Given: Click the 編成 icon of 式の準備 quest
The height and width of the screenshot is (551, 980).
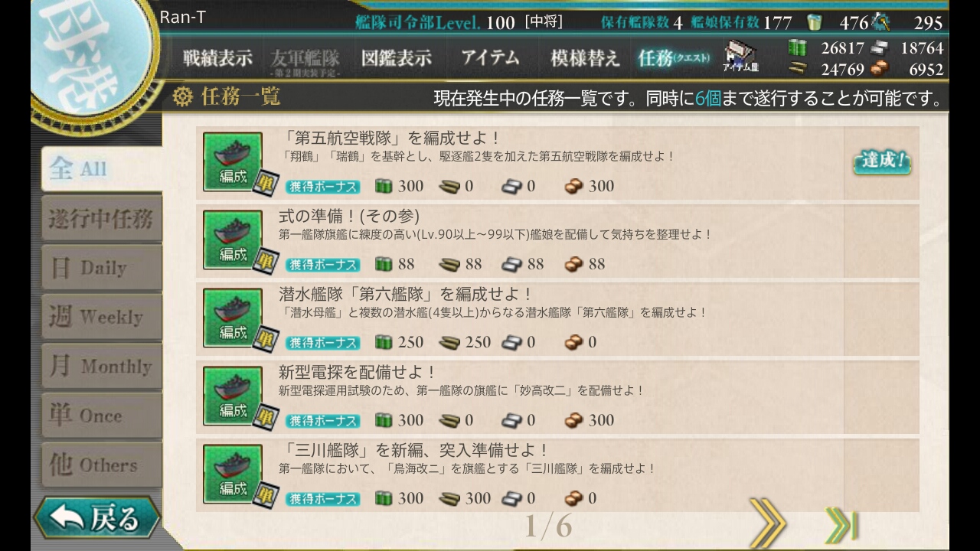Looking at the screenshot, I should pos(233,240).
